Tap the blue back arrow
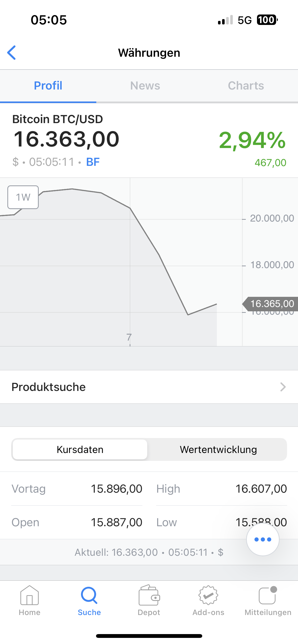 pos(11,53)
